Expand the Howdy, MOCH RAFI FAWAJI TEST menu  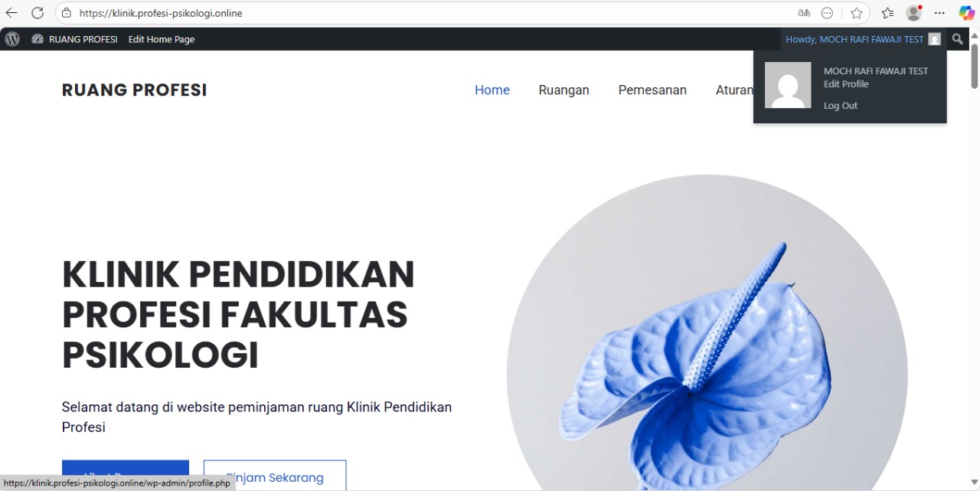[863, 39]
